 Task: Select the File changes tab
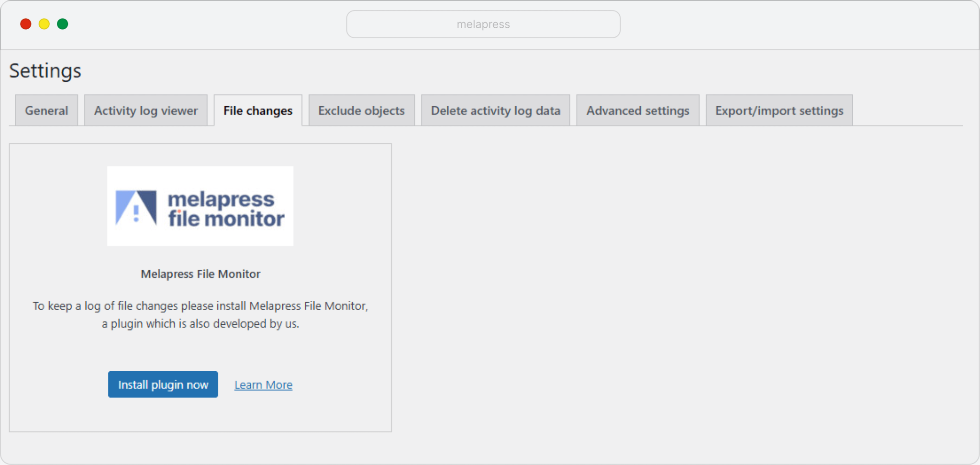[258, 111]
